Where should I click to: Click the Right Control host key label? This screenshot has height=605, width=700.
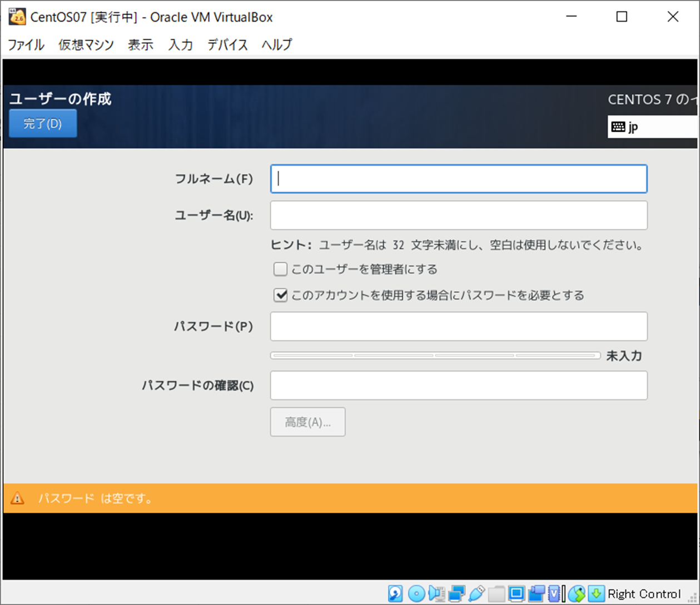pyautogui.click(x=644, y=594)
